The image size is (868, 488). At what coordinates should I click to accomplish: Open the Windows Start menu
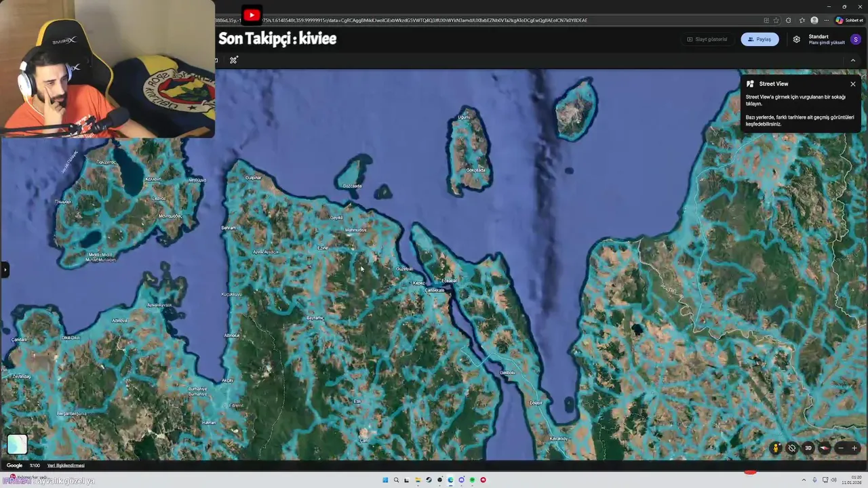coord(385,480)
